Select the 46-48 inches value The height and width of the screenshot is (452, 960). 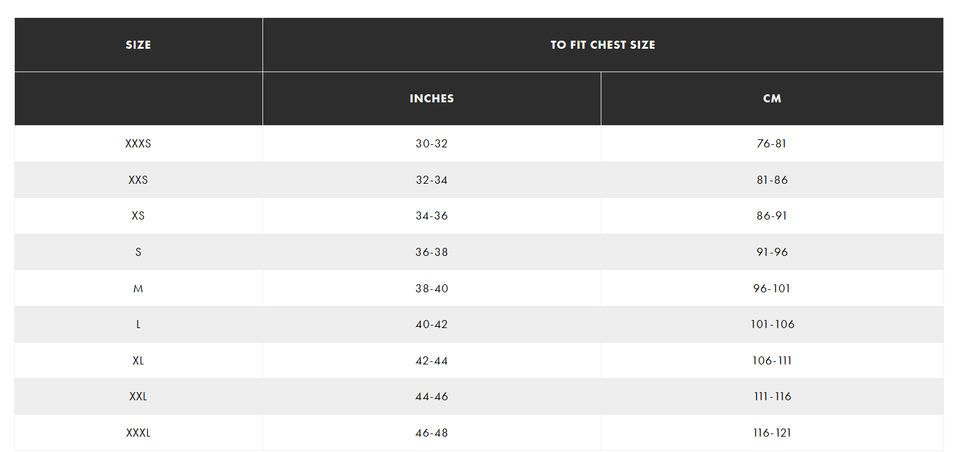coord(431,433)
